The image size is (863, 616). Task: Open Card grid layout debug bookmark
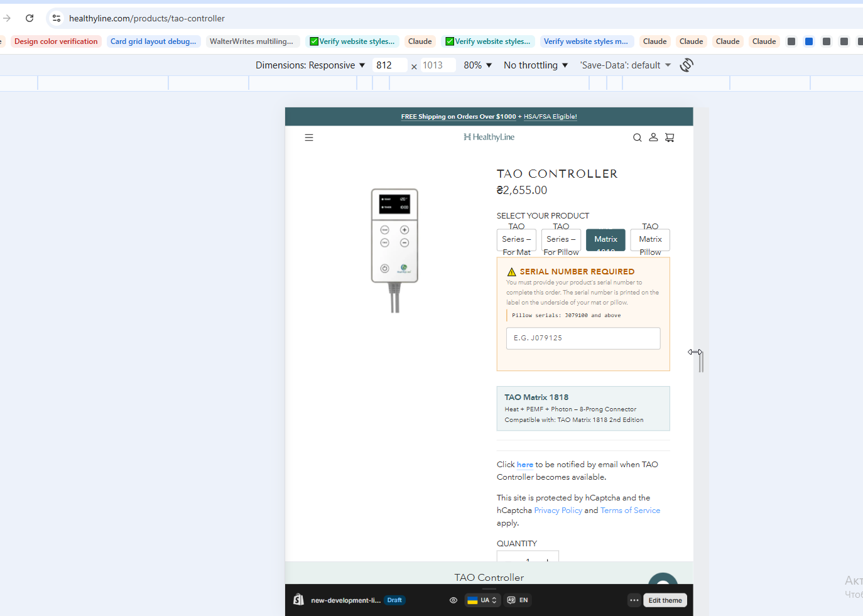point(153,41)
